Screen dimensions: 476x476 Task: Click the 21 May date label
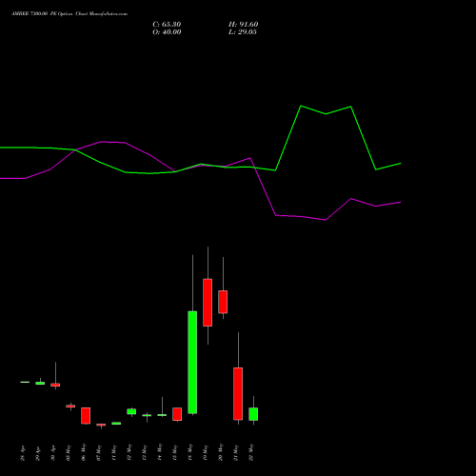point(236,452)
